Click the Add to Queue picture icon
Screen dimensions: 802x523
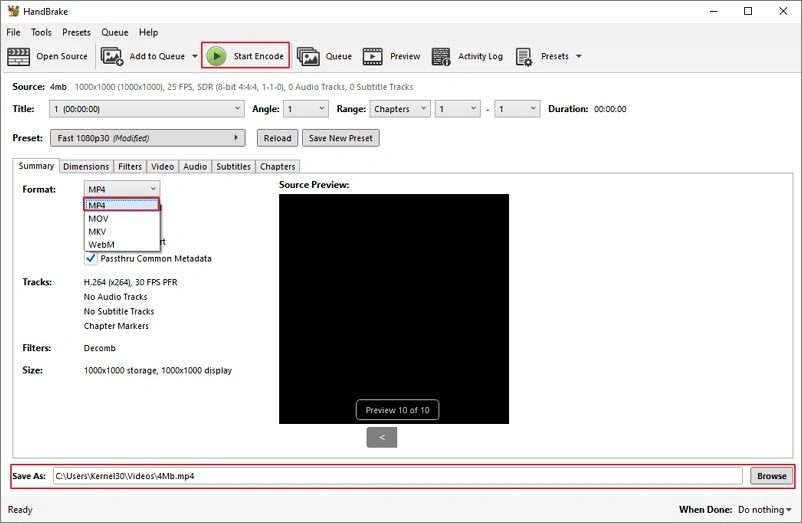tap(112, 56)
